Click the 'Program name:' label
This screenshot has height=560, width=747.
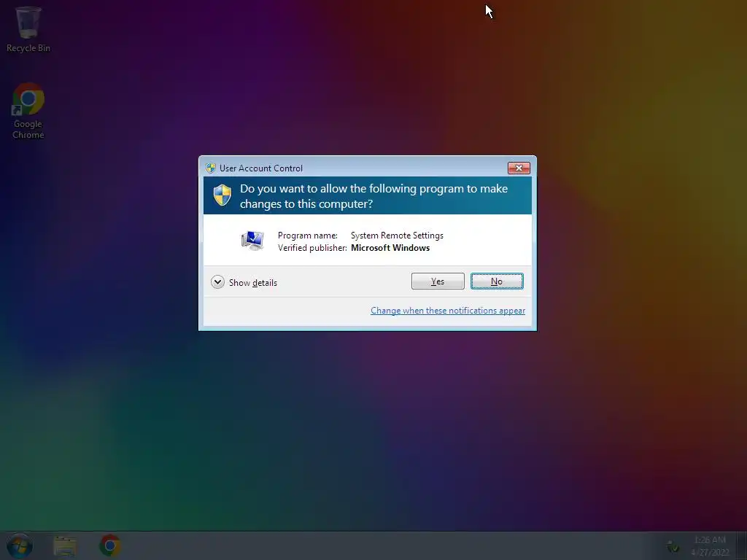[x=308, y=236]
